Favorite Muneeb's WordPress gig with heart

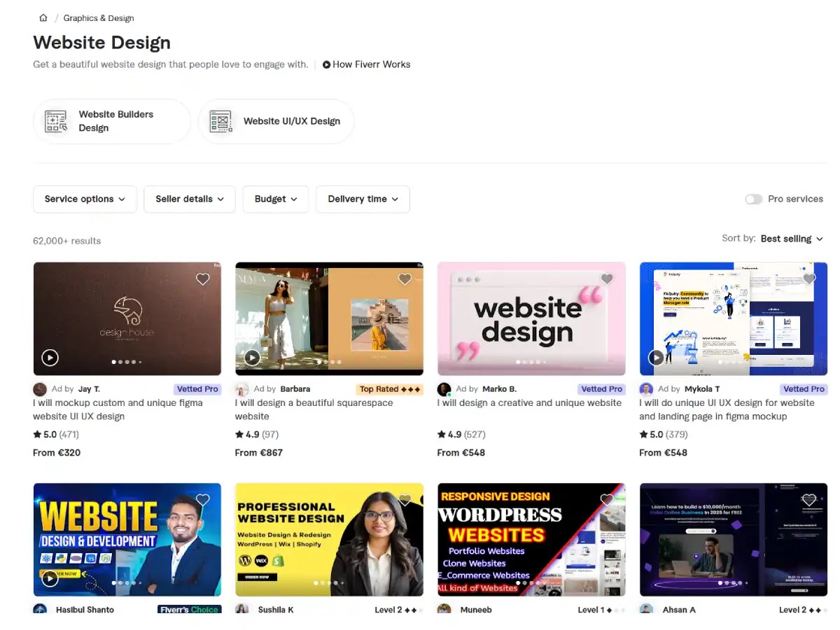point(607,500)
